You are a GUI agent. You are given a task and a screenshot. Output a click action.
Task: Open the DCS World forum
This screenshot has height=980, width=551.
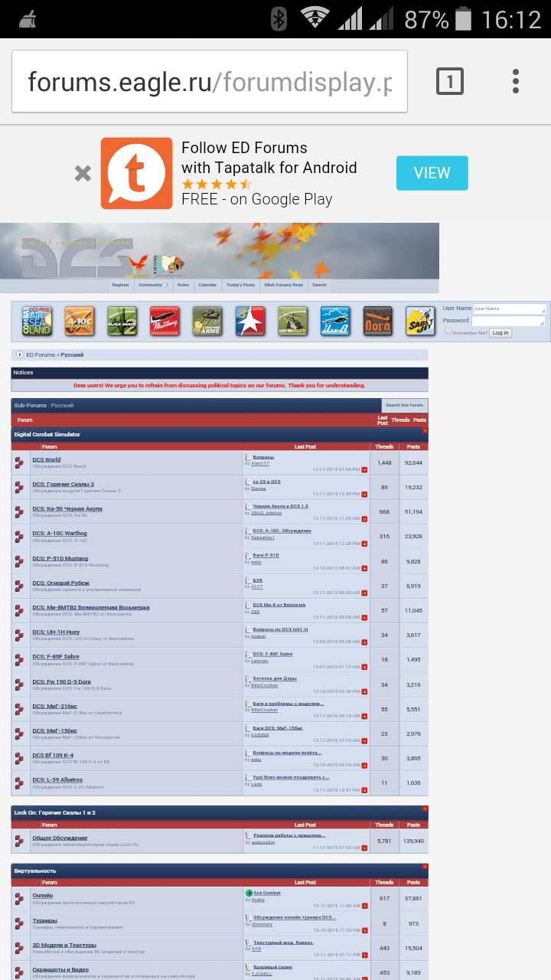[x=46, y=459]
